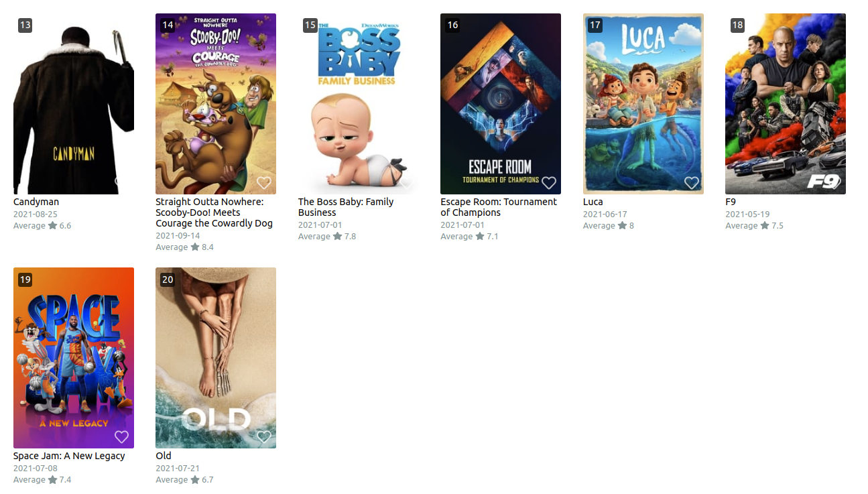Click the star icon next to Candyman's 6.6 rating

(x=53, y=226)
